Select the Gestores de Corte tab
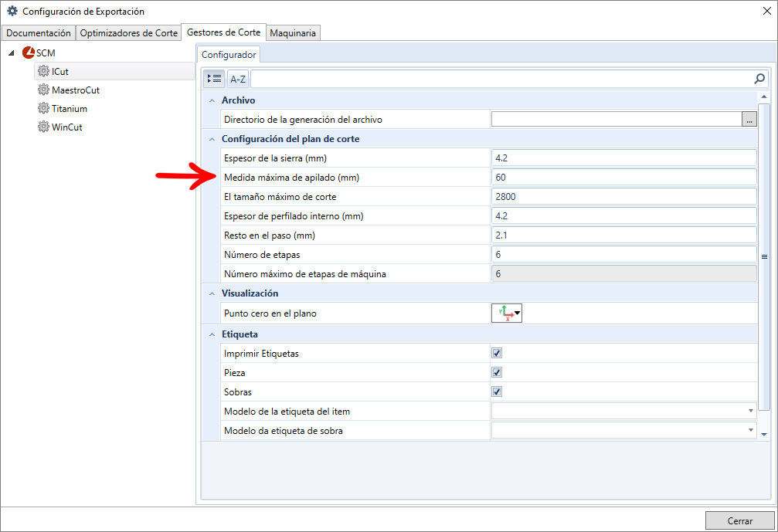 pos(224,32)
